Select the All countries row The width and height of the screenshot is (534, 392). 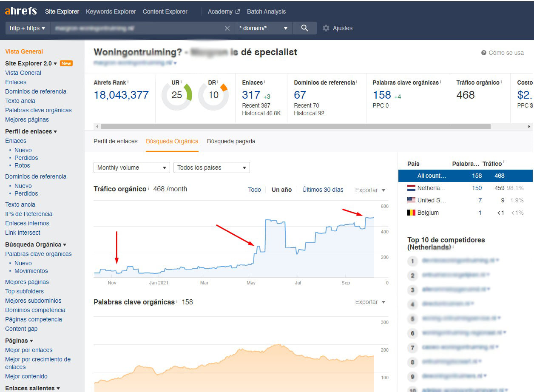click(465, 176)
